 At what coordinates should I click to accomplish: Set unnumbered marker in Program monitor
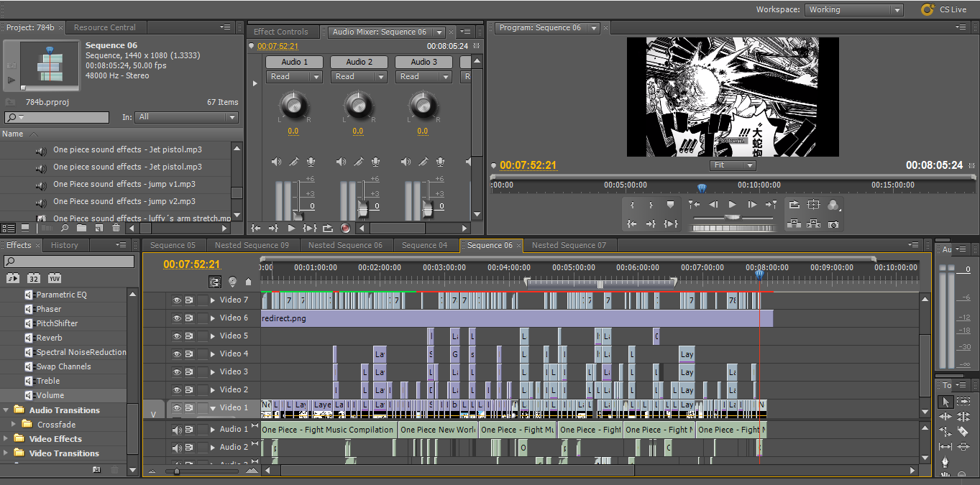[670, 205]
